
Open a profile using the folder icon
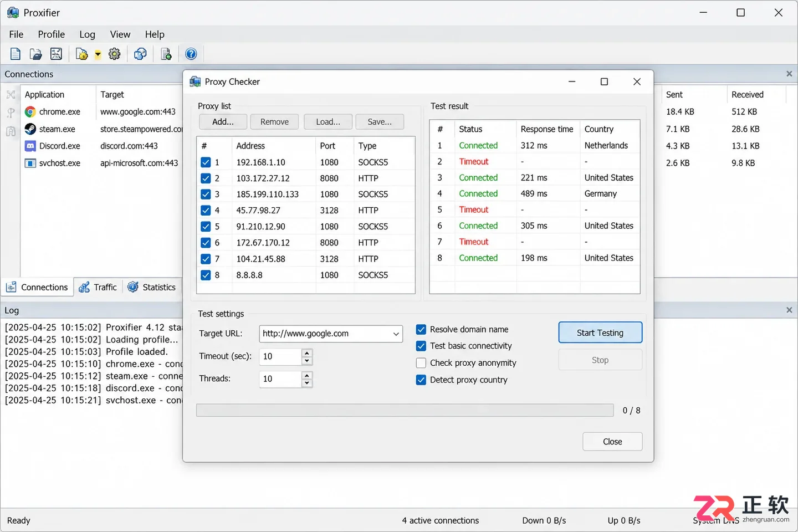pos(35,54)
